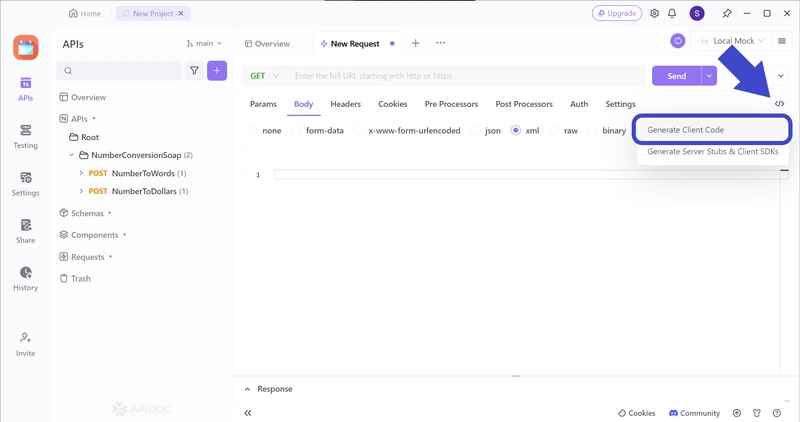This screenshot has width=800, height=422.
Task: Open the Trash item in the tree
Action: click(x=75, y=279)
